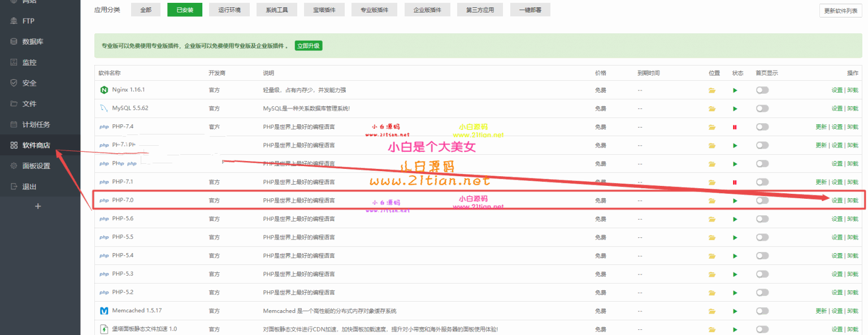
Task: Click the php logo icon of PHP-5.2
Action: (104, 293)
